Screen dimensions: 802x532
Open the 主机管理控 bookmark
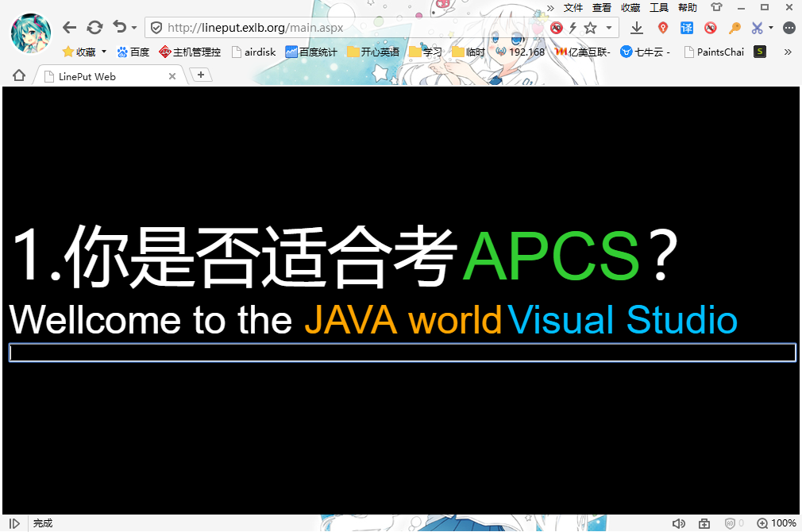190,52
